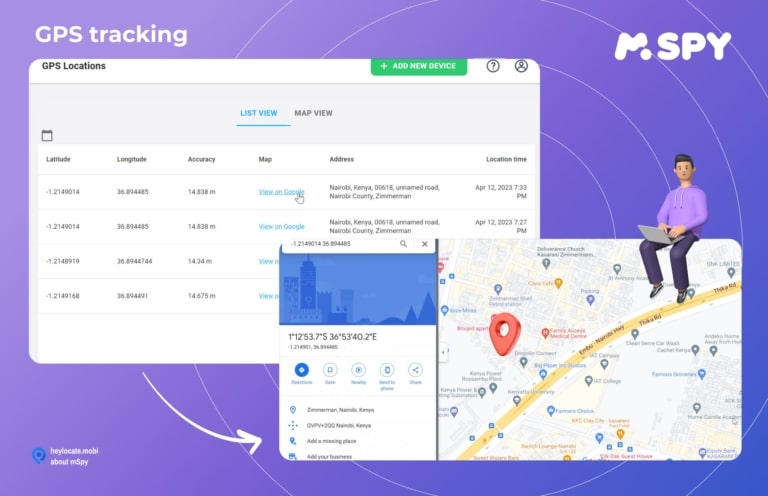The width and height of the screenshot is (768, 496).
Task: Select the Family Access Medical Centre pin
Action: (545, 333)
